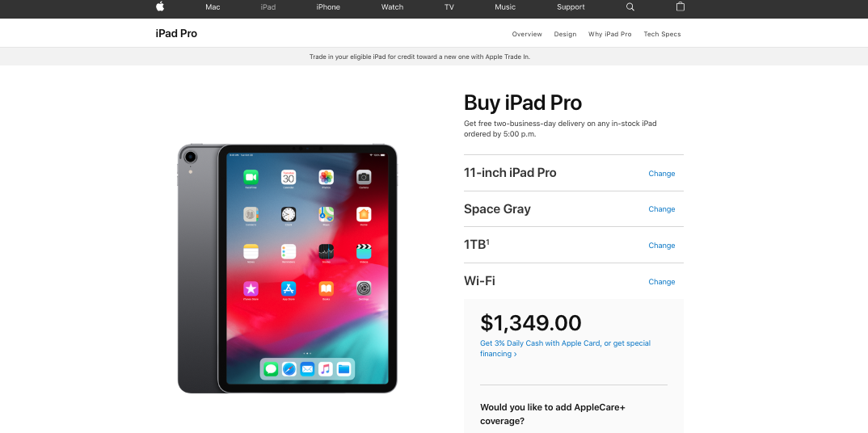Switch to the Overview tab

(x=527, y=34)
